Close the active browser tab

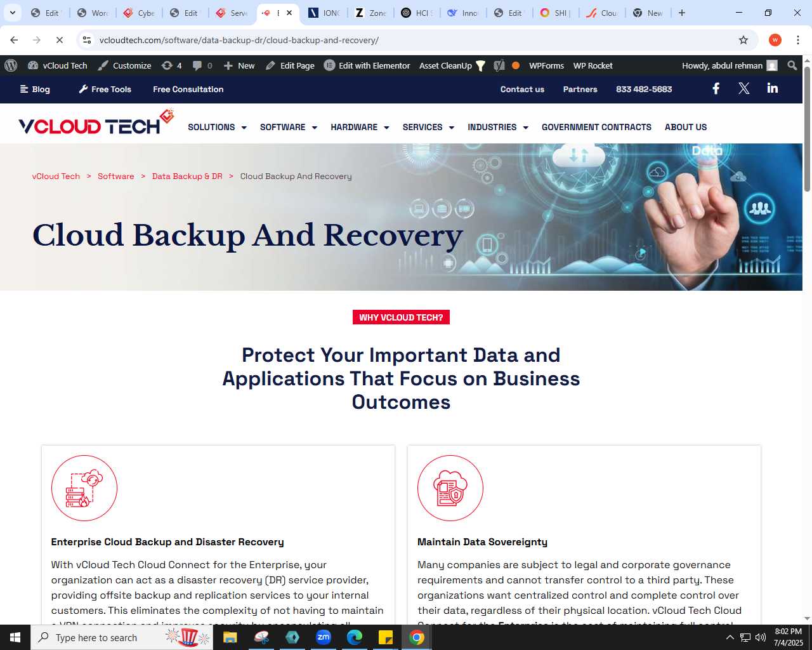[x=289, y=13]
